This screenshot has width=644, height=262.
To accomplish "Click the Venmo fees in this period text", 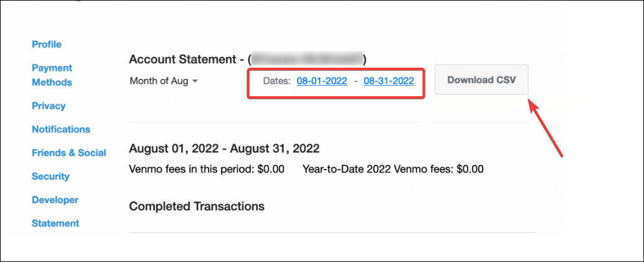I will [x=206, y=169].
